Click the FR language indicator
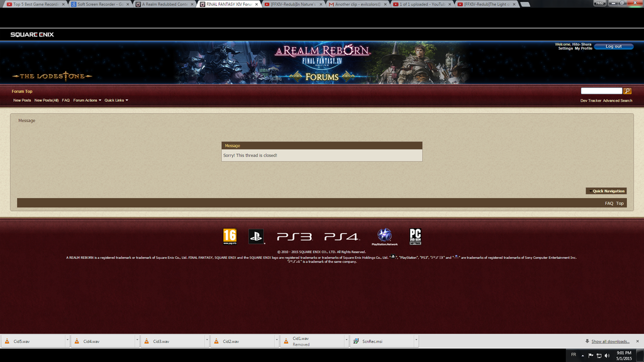 (574, 354)
